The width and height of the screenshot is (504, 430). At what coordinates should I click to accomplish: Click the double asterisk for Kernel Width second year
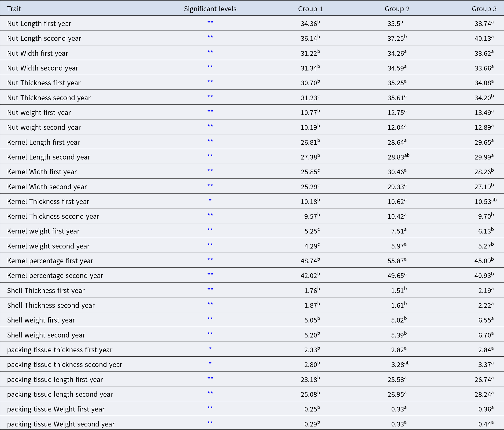[210, 186]
